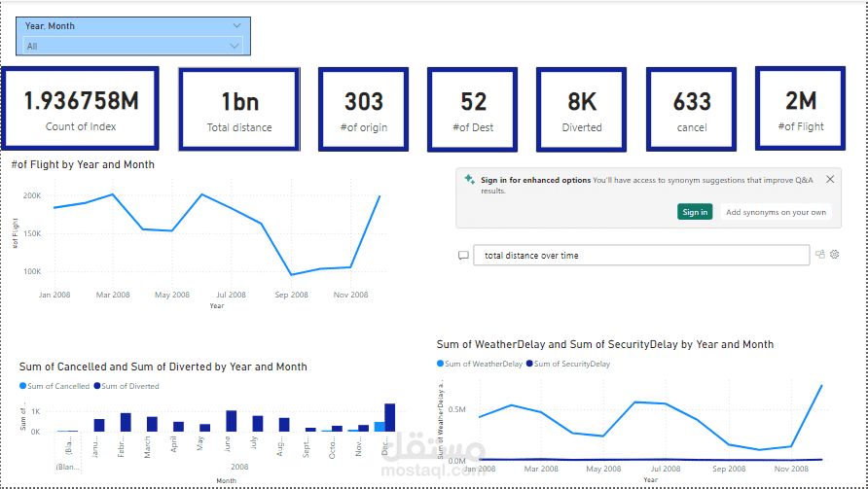Click the Sum of SecurityDelay legend dot
Screen dimensions: 868x489
pyautogui.click(x=529, y=364)
